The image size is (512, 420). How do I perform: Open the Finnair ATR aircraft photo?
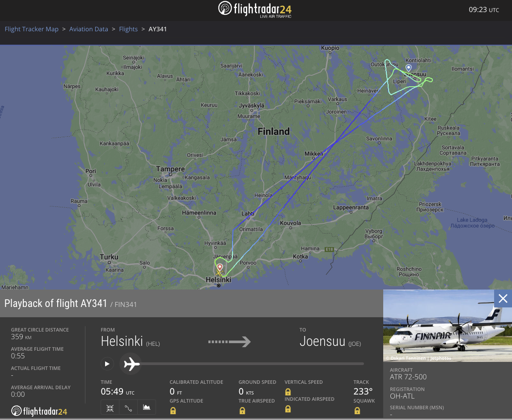pos(447,326)
